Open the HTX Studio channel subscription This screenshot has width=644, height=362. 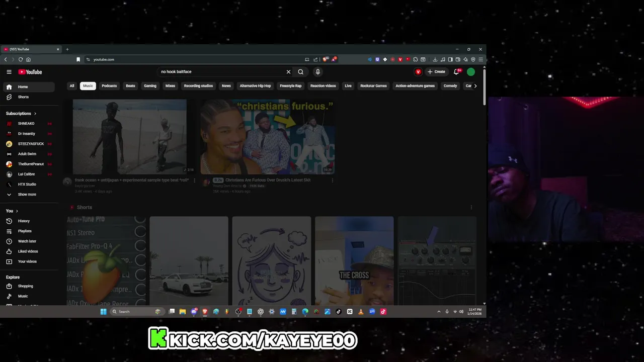28,185
